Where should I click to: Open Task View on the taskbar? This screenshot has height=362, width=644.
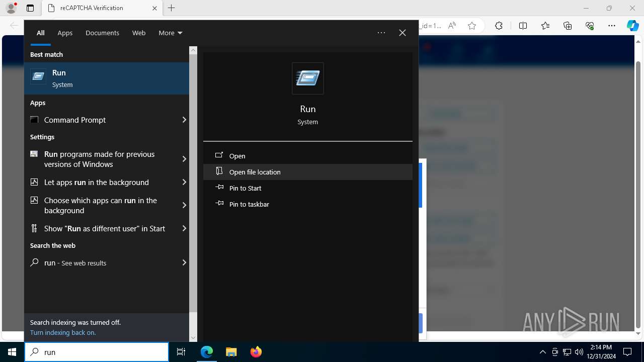tap(181, 352)
